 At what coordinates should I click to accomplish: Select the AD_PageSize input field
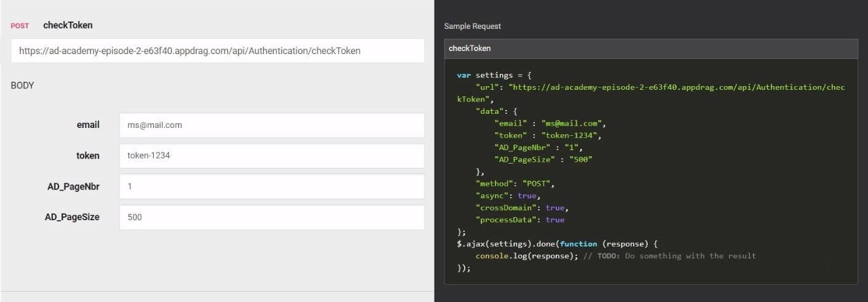pos(271,217)
